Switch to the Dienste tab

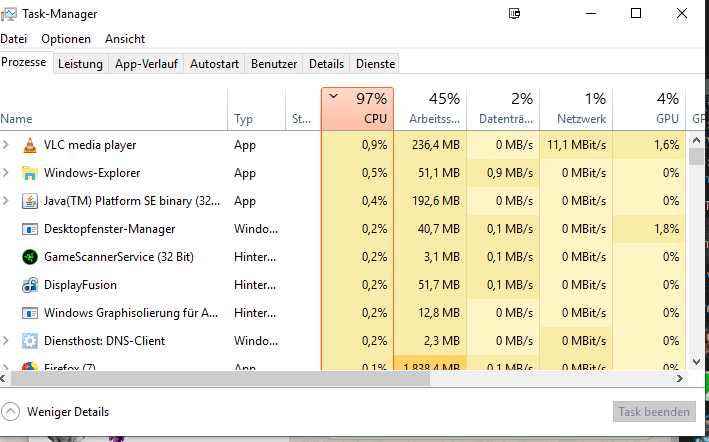[375, 64]
